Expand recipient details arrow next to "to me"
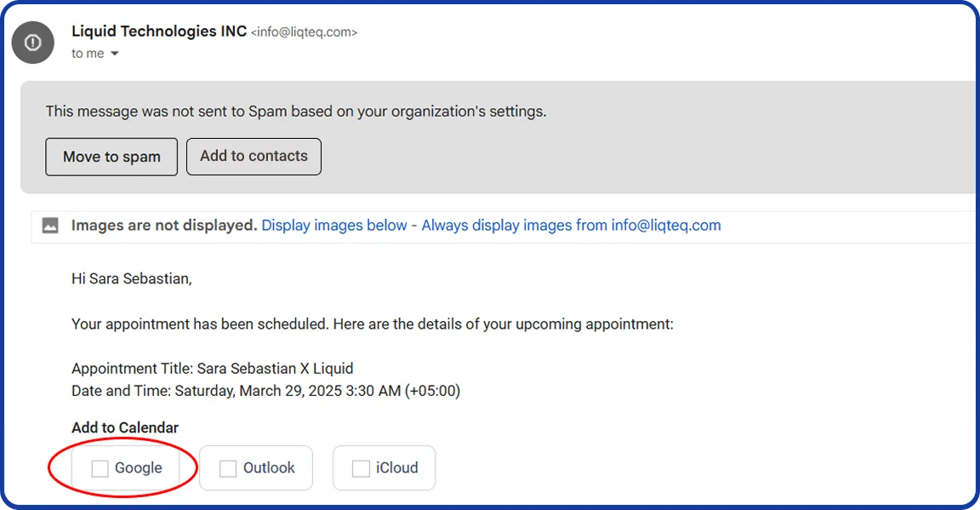This screenshot has height=510, width=980. (x=115, y=54)
